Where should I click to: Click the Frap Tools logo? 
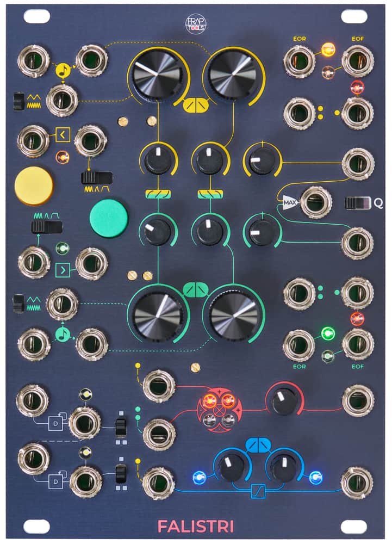pos(196,23)
